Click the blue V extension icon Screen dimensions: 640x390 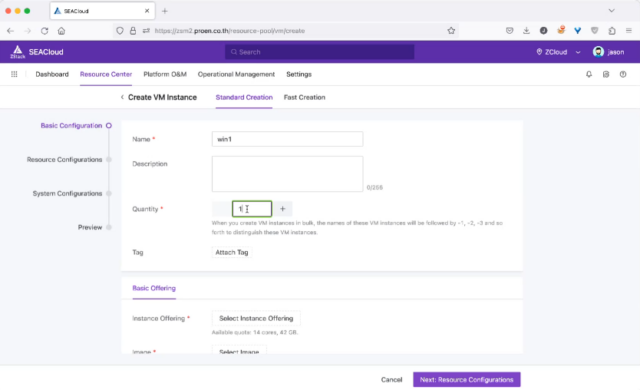[x=578, y=31]
